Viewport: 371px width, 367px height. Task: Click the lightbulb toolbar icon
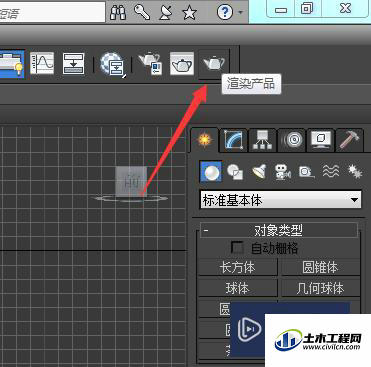[x=12, y=64]
